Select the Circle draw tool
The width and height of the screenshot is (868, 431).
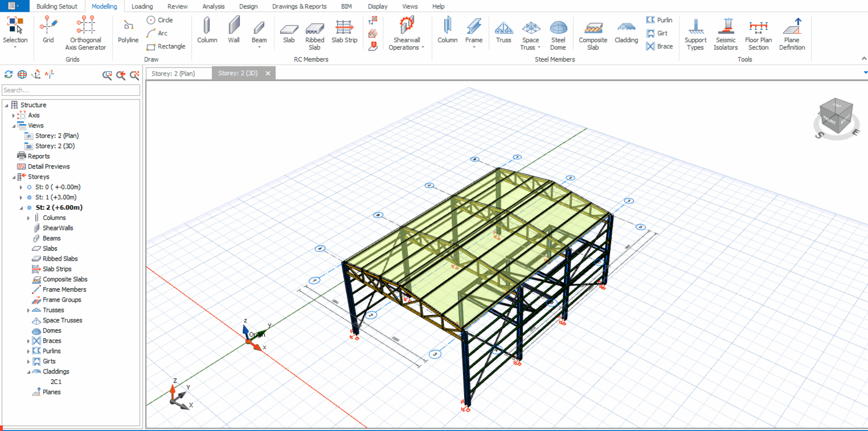(160, 20)
